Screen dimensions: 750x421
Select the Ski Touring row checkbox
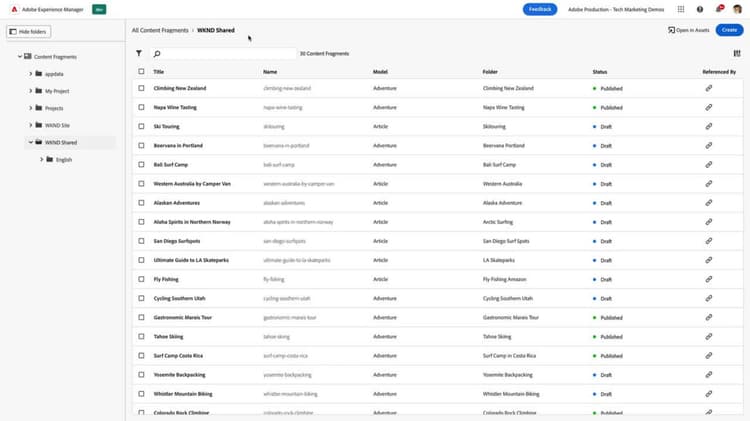(141, 126)
